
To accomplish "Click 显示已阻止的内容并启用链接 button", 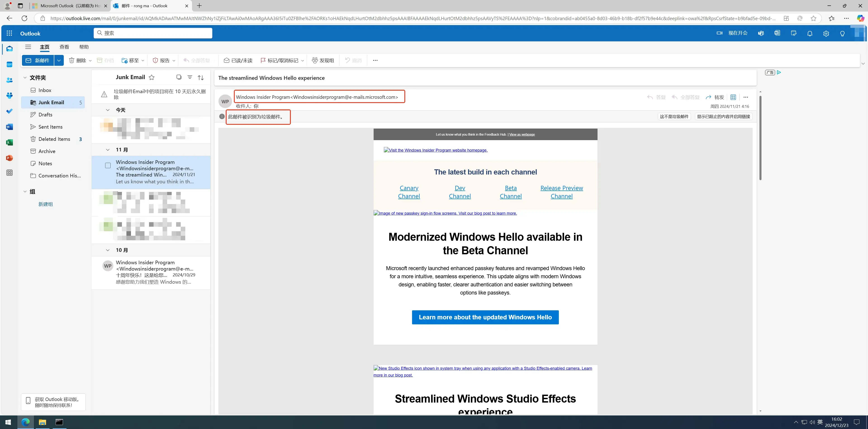I will [x=723, y=116].
